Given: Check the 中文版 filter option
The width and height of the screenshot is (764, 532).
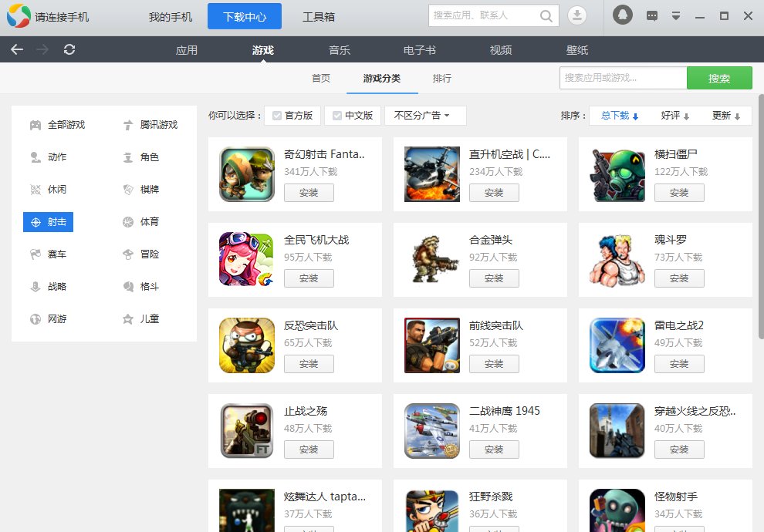Looking at the screenshot, I should [x=338, y=116].
